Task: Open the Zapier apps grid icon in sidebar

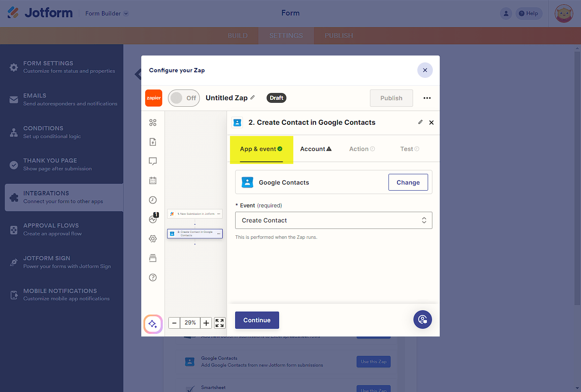Action: (153, 123)
